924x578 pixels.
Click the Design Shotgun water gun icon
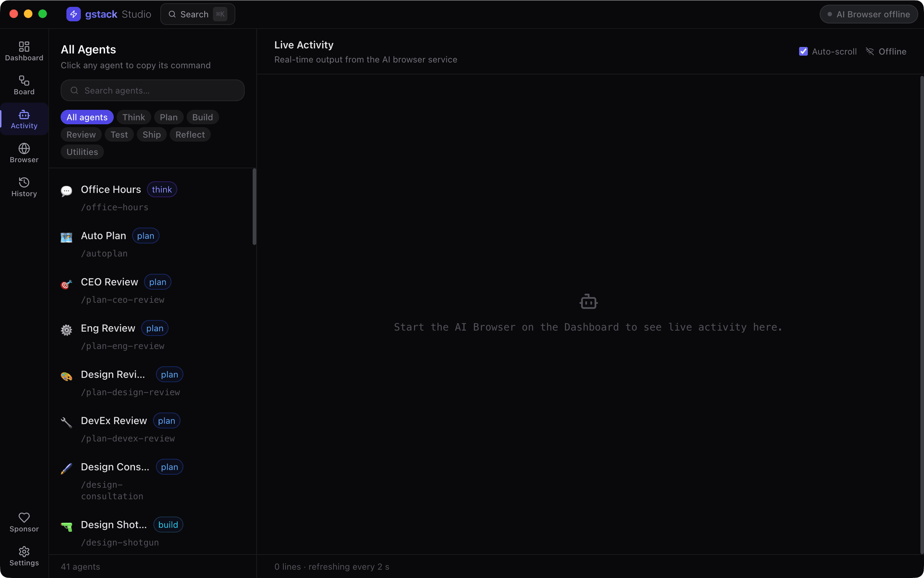[x=66, y=527]
